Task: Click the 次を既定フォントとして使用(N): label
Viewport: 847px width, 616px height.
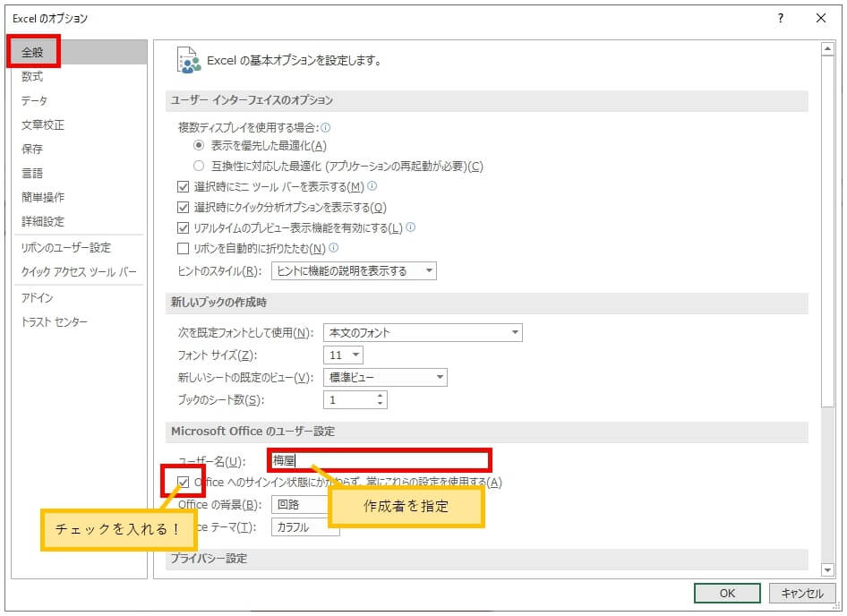Action: click(246, 333)
